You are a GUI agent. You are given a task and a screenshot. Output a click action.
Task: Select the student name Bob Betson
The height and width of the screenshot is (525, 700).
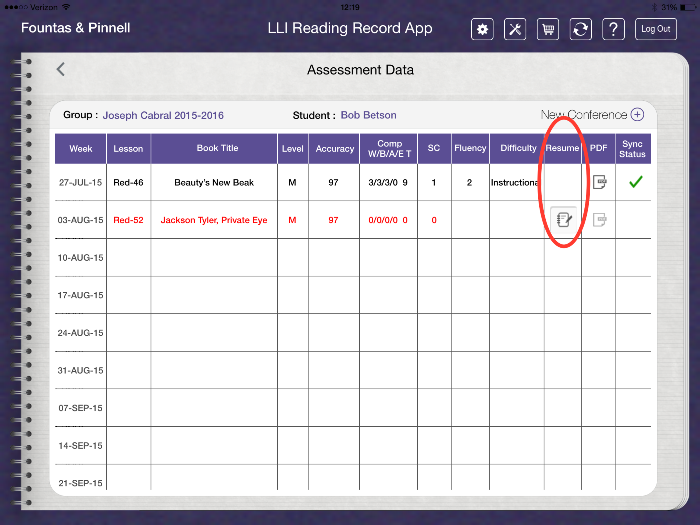(x=368, y=115)
